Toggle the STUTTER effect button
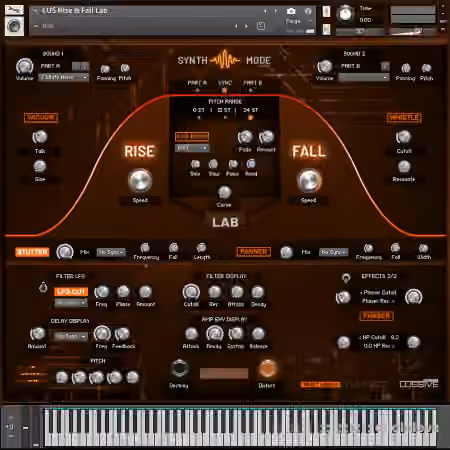 pyautogui.click(x=32, y=252)
